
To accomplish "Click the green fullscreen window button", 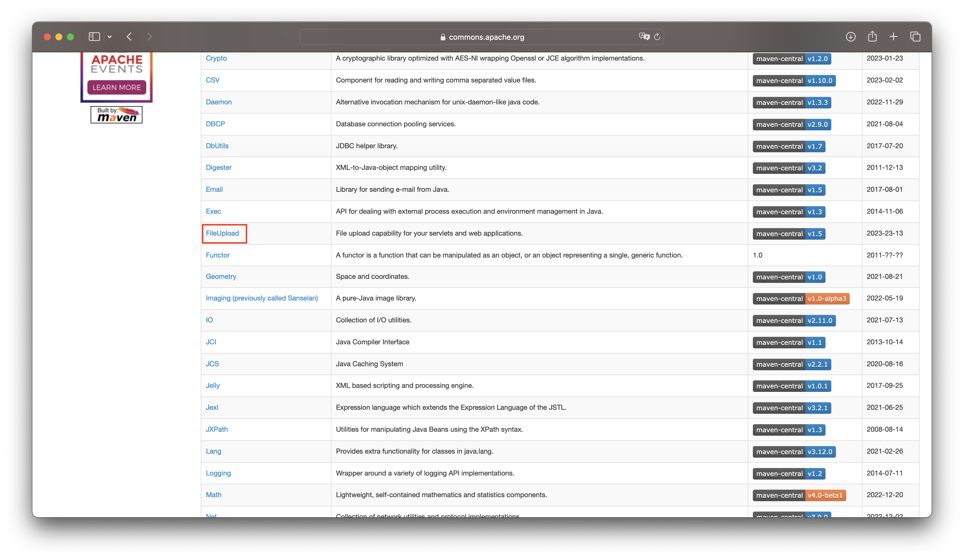I will pos(70,37).
